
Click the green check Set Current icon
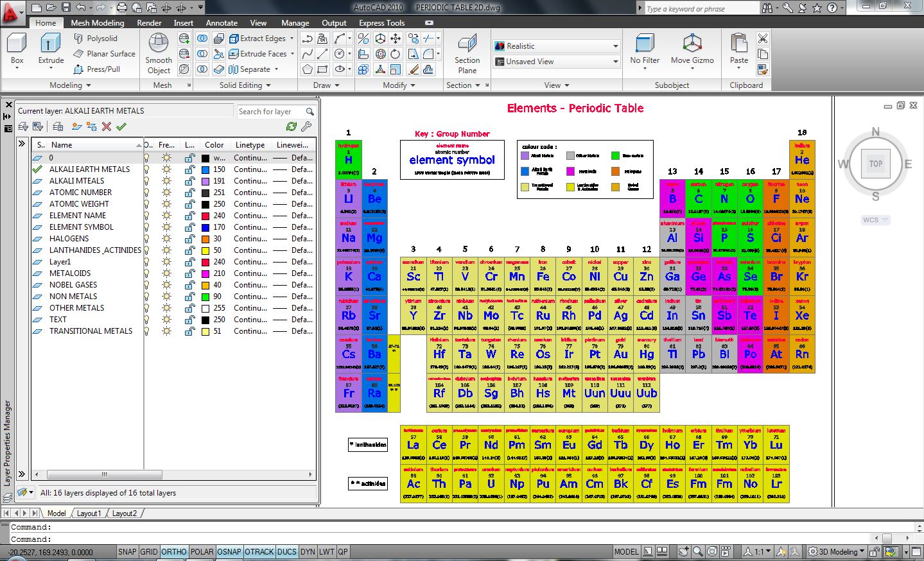coord(121,126)
